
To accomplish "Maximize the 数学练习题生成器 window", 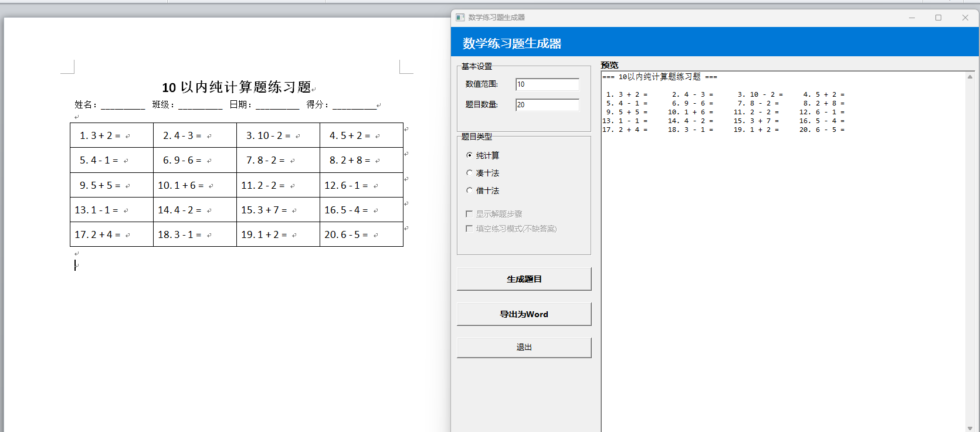I will pyautogui.click(x=938, y=18).
